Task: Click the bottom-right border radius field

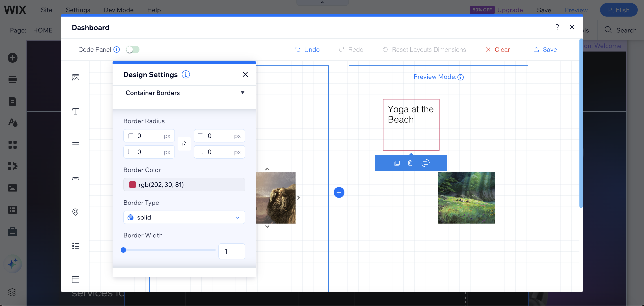Action: tap(220, 152)
